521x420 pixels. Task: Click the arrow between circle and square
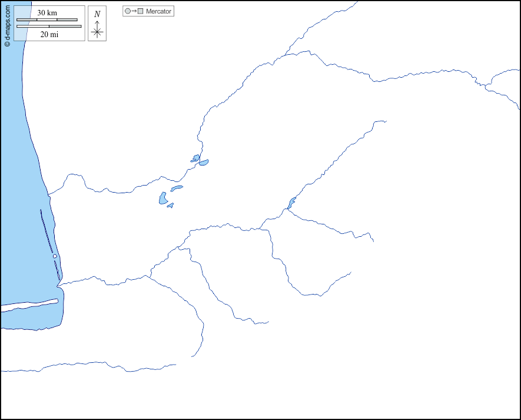point(134,11)
